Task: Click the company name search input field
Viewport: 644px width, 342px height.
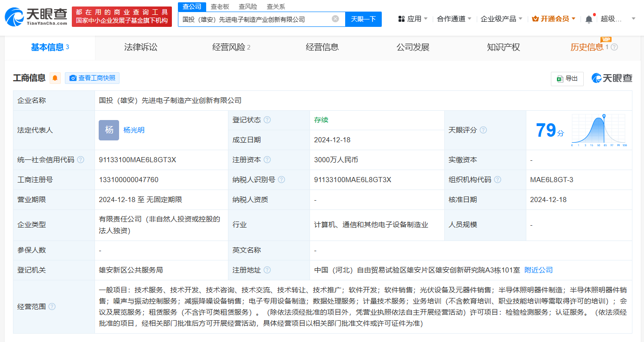Action: (255, 19)
